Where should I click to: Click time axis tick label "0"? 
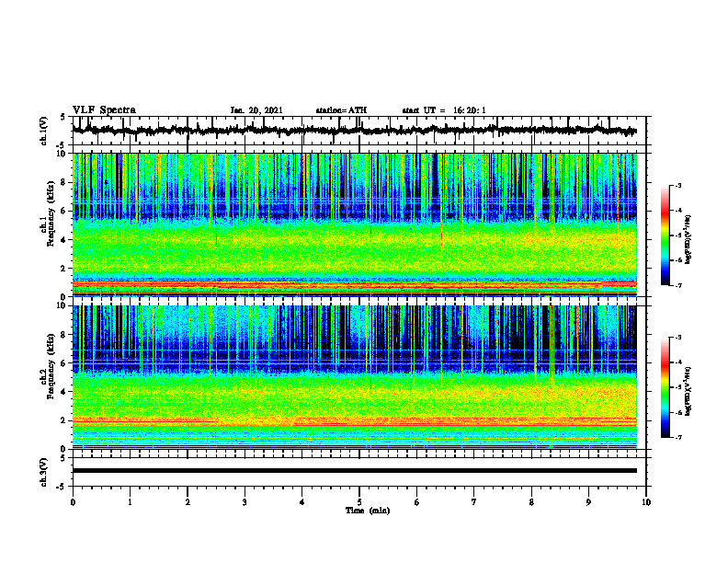pos(73,502)
